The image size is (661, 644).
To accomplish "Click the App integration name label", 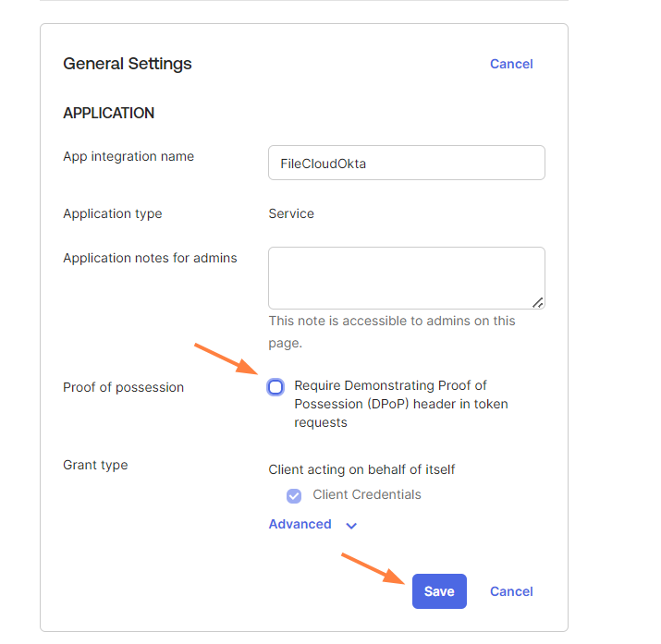I will [129, 156].
